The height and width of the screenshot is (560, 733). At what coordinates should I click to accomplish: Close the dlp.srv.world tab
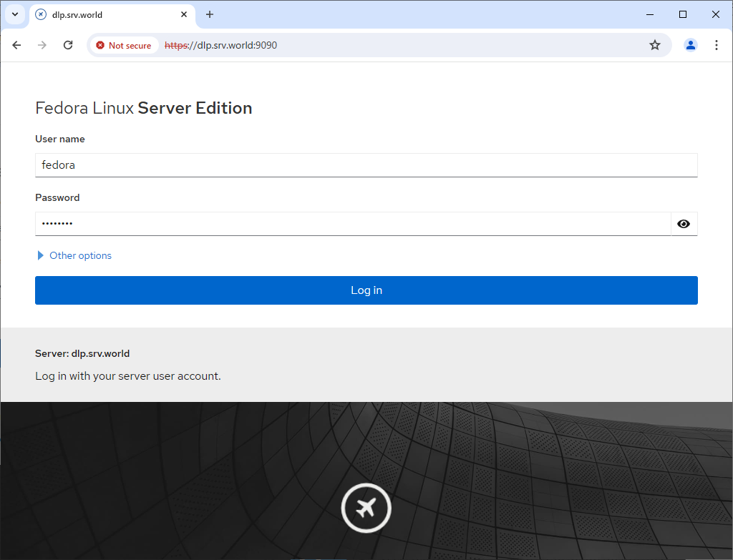pyautogui.click(x=184, y=14)
